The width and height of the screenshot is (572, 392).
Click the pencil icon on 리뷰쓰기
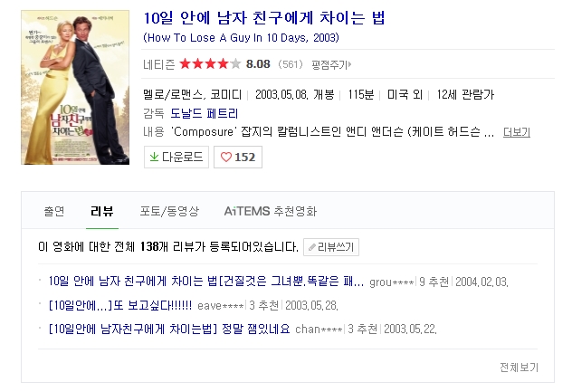click(311, 247)
